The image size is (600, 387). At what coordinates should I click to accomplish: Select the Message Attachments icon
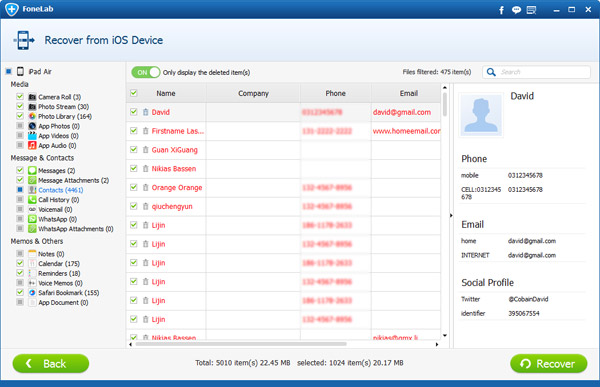[33, 180]
